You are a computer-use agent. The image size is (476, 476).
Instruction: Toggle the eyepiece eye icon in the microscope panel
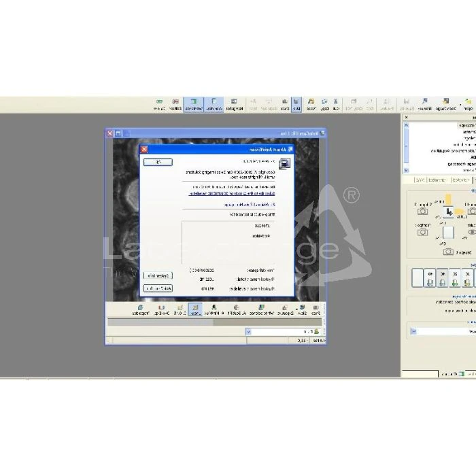pos(471,231)
